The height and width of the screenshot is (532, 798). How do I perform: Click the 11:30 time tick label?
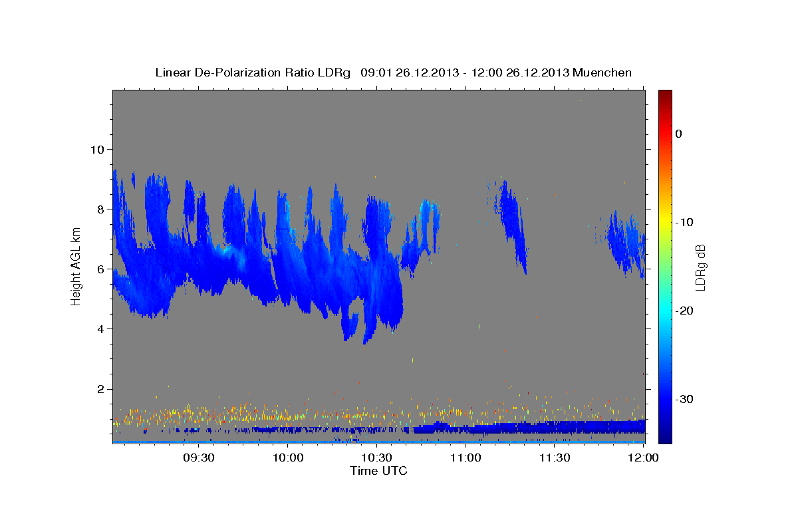pyautogui.click(x=554, y=458)
